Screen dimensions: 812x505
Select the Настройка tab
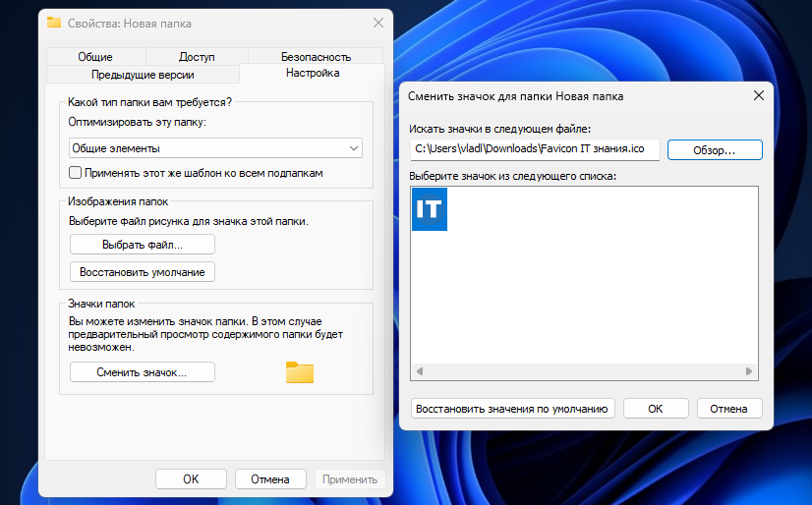pyautogui.click(x=313, y=73)
